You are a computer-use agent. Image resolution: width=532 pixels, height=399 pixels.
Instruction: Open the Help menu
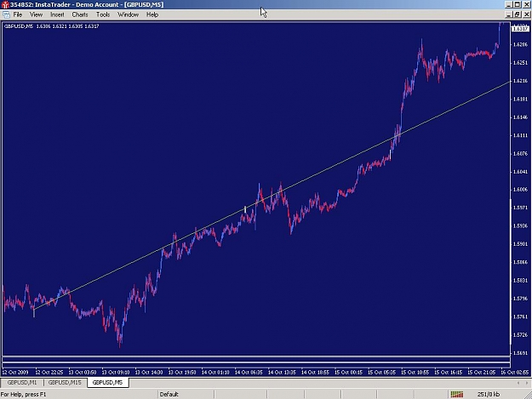click(152, 14)
